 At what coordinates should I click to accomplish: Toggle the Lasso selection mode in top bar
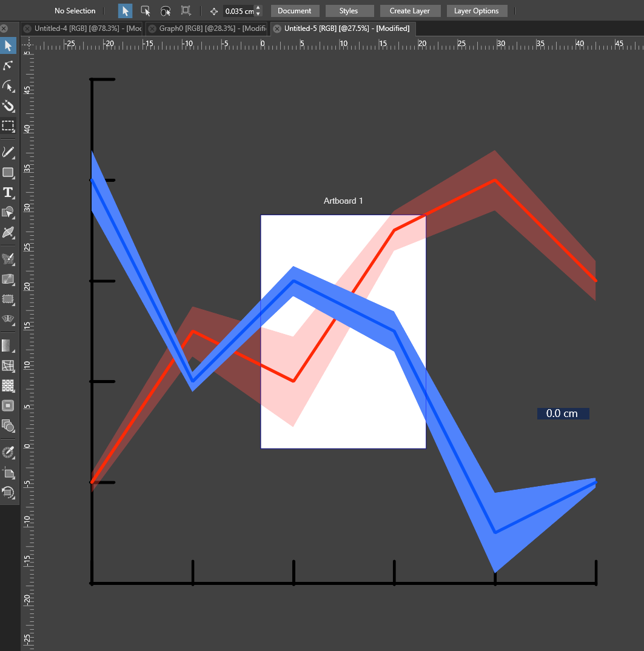(165, 11)
